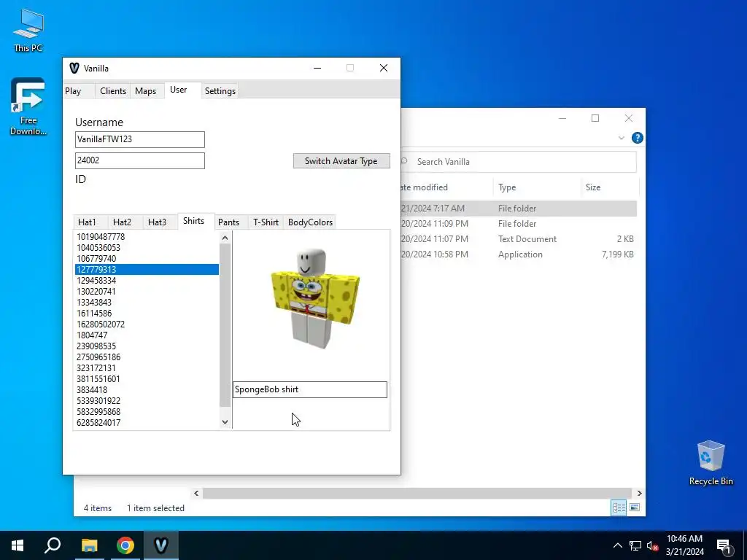Open the Recycle Bin desktop icon
The width and height of the screenshot is (747, 560).
[711, 462]
